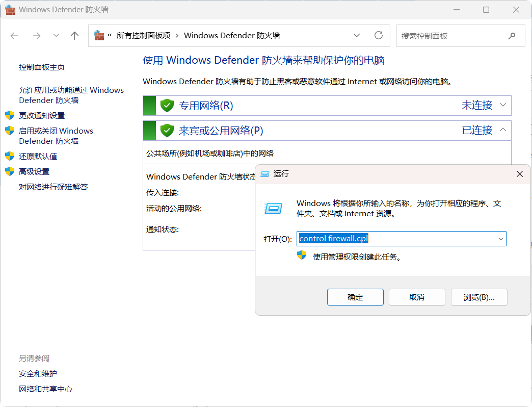
Task: Click 还原默认值 link
Action: click(x=38, y=157)
